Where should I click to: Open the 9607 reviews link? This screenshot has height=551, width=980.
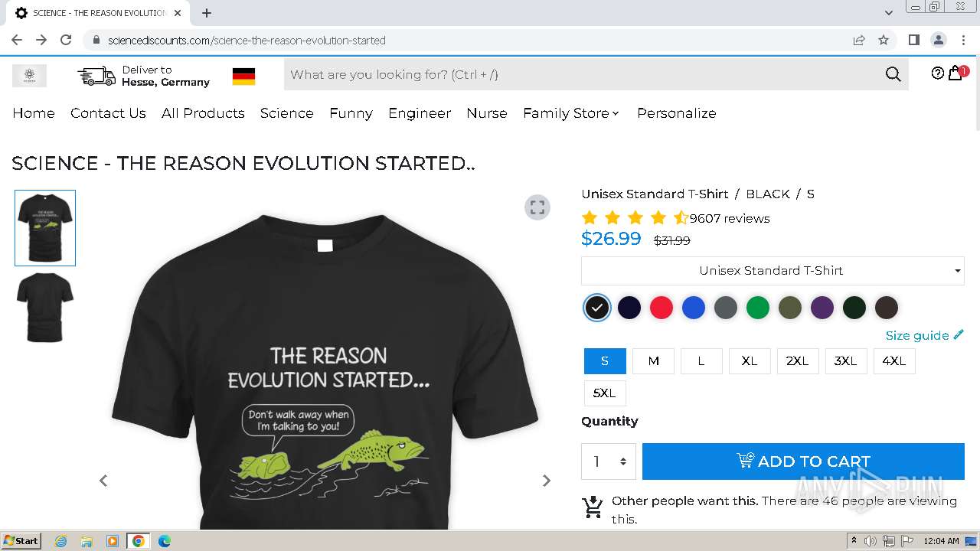(730, 218)
